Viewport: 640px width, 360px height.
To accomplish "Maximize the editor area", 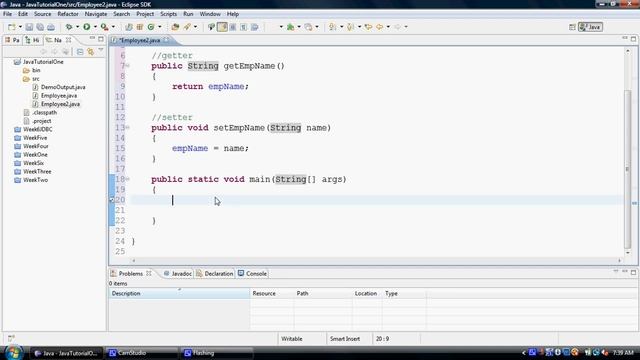I will (633, 39).
